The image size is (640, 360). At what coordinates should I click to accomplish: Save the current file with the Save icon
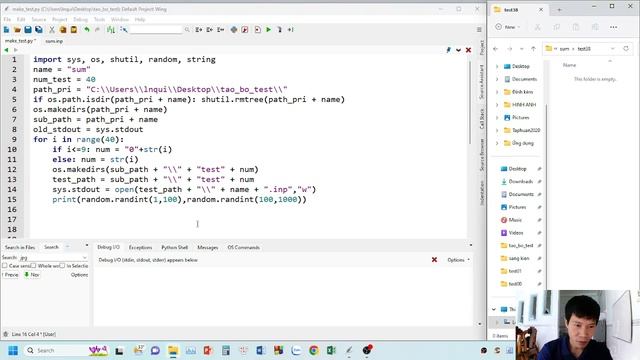28,29
